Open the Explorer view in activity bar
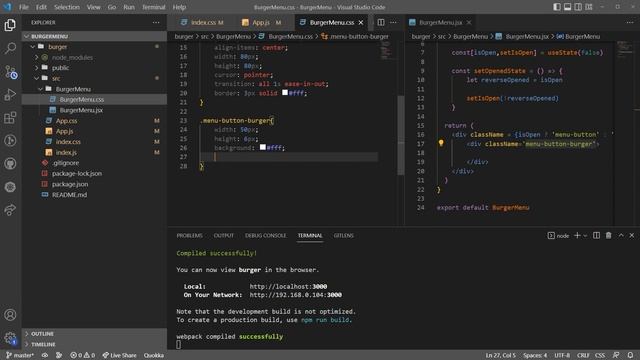 10,25
